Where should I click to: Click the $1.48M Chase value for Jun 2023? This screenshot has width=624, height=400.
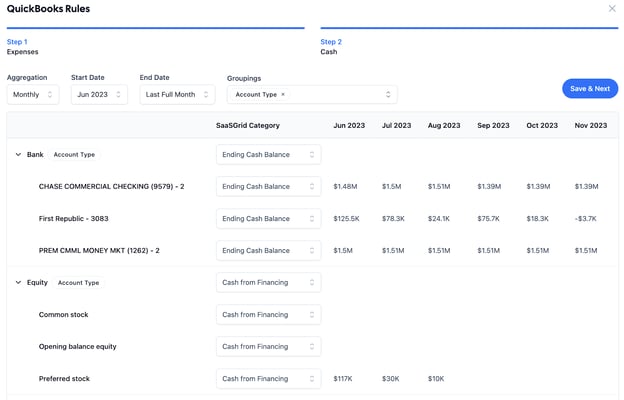pyautogui.click(x=345, y=186)
